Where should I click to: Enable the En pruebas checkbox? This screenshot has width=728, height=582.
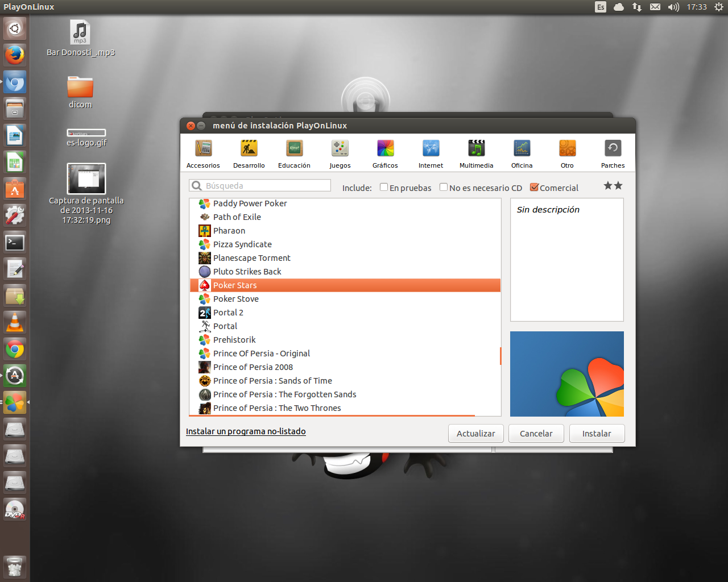384,187
